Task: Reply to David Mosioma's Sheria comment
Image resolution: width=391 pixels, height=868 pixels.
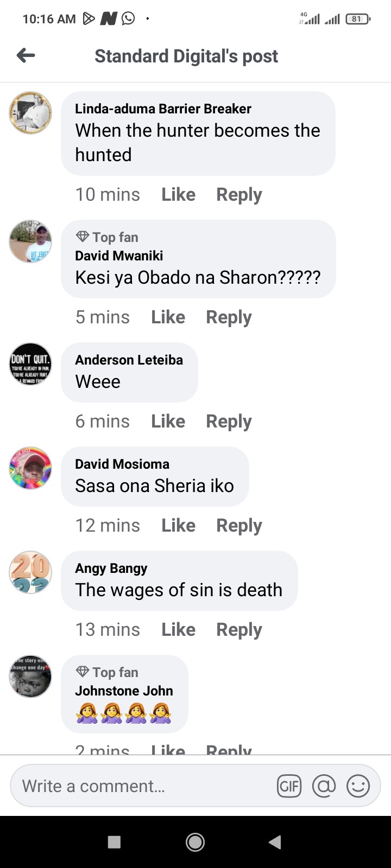Action: 239,525
